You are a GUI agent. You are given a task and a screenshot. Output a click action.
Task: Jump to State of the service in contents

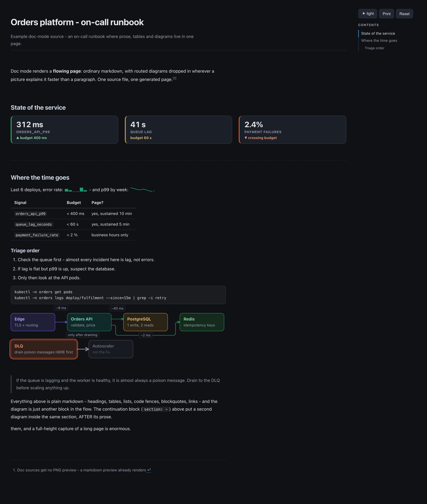(378, 33)
